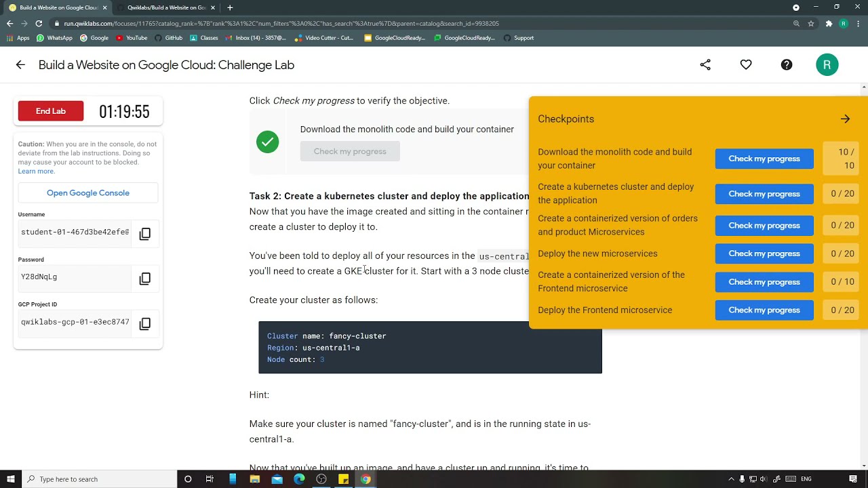This screenshot has width=868, height=488.
Task: Click the End Lab button
Action: pos(51,111)
